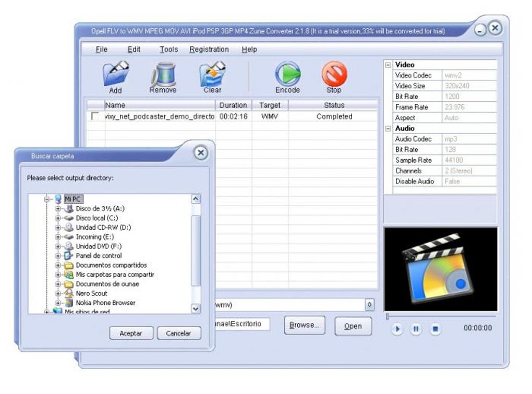Viewport: 532px width, 394px height.
Task: Click the Sample Rate value 44100
Action: click(469, 160)
